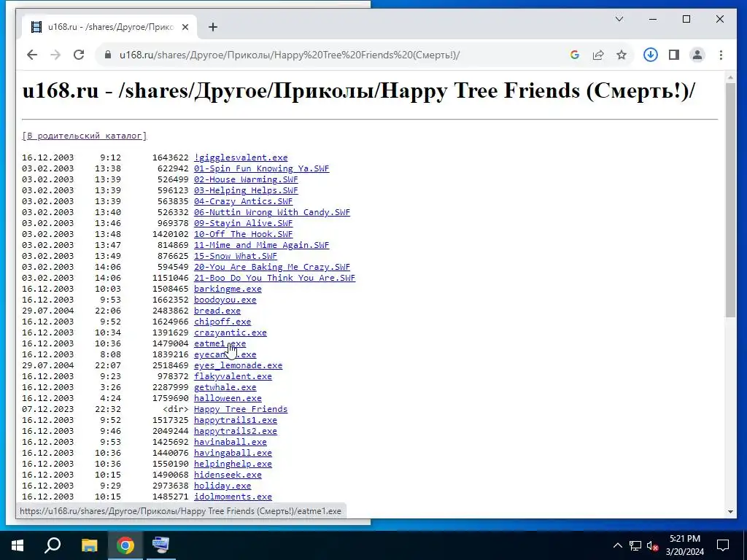Download havinaball.exe file
The width and height of the screenshot is (747, 560).
click(231, 443)
